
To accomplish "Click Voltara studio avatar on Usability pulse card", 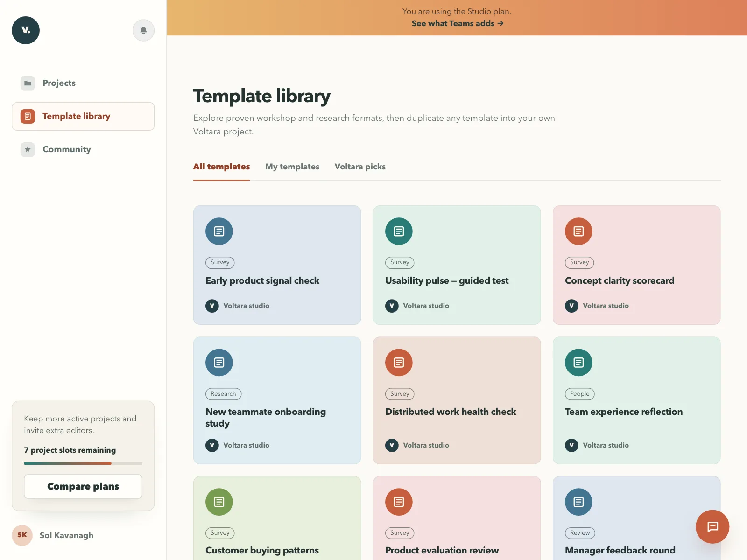I will 392,306.
